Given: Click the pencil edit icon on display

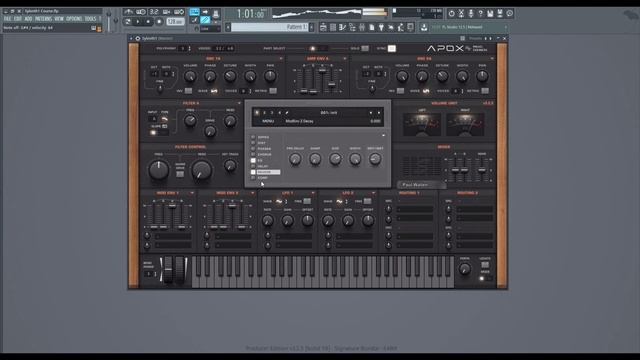Looking at the screenshot, I should point(287,113).
